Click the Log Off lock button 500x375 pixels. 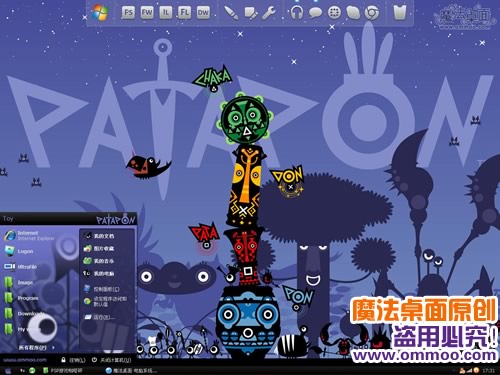(73, 360)
